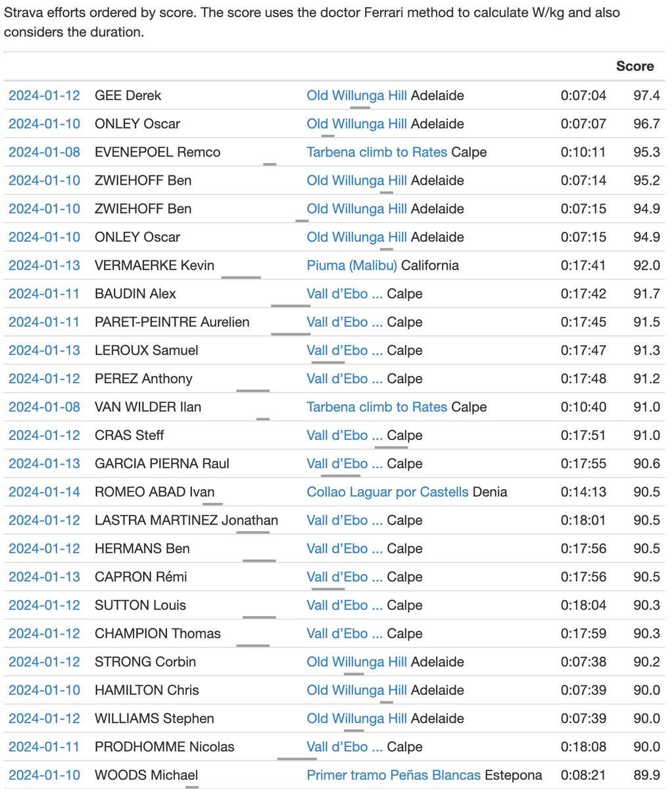Open Old Willunga Hill link, ZWIEHOFF 0:07:14 row
The image size is (672, 789).
[x=357, y=180]
